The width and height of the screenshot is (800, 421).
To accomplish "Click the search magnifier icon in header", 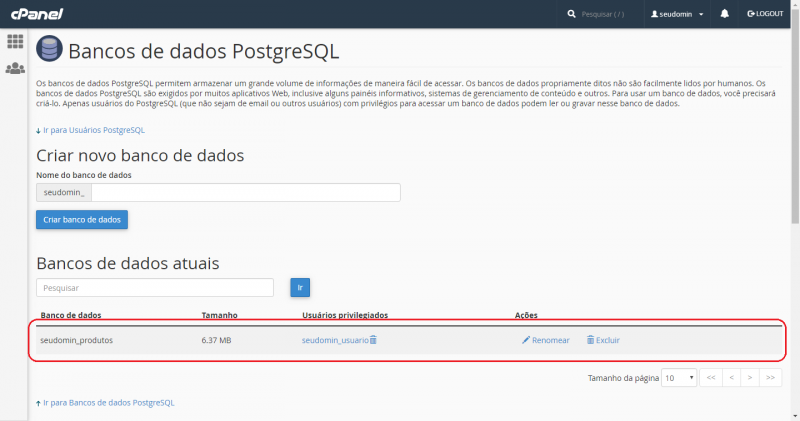I will pyautogui.click(x=571, y=14).
